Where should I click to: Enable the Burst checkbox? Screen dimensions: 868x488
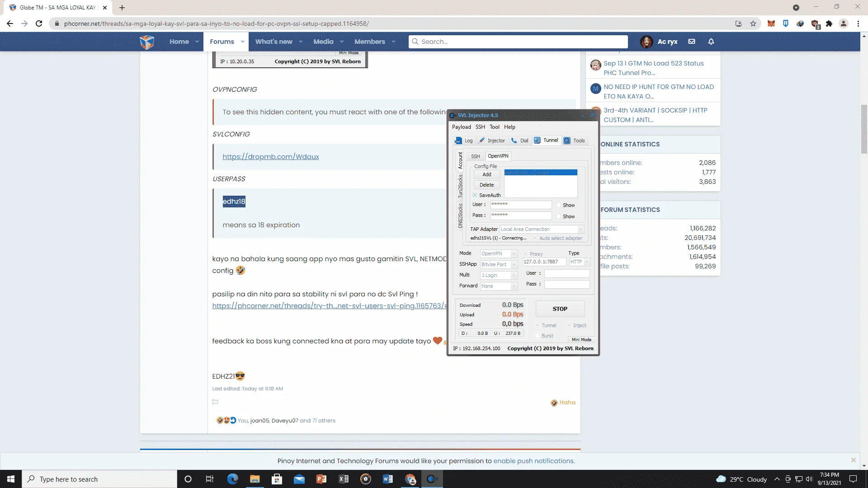tap(538, 336)
